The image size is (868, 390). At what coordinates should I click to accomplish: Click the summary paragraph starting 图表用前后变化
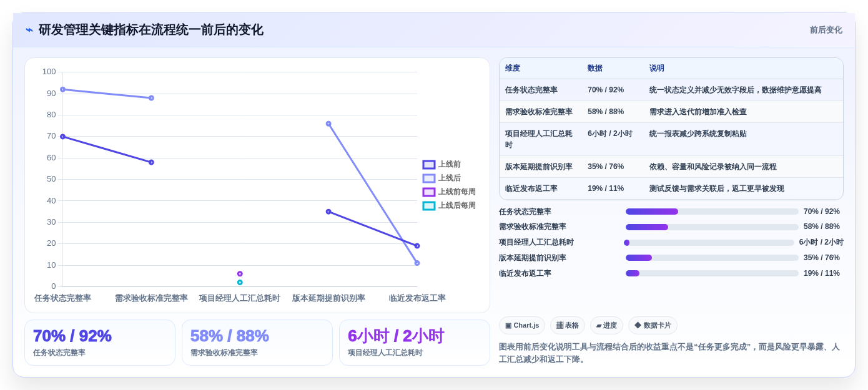point(669,353)
